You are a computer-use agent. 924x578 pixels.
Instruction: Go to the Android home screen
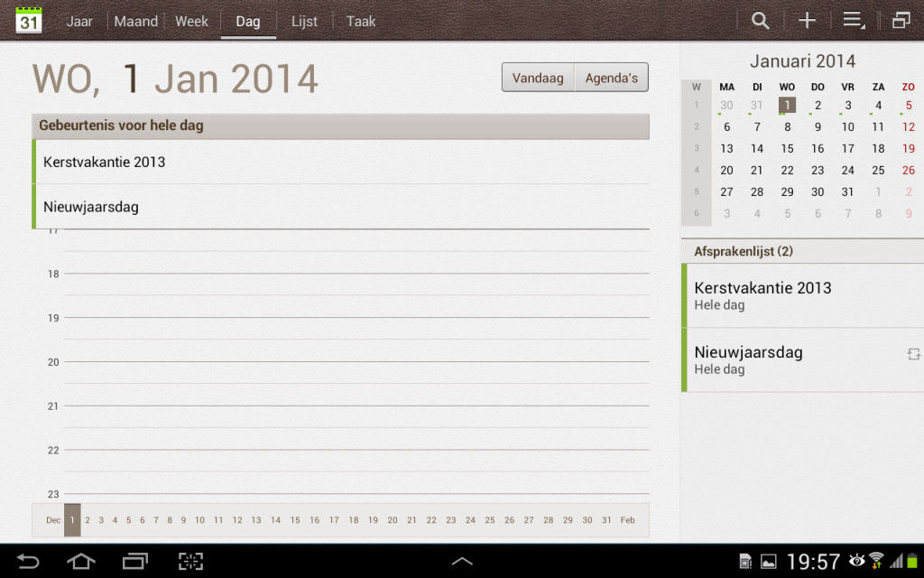(x=81, y=562)
